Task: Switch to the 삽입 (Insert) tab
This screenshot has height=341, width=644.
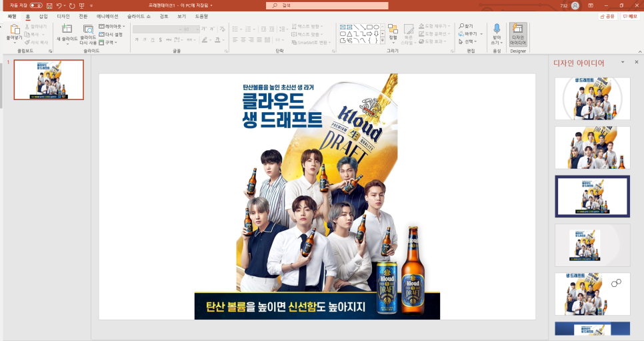Action: [x=43, y=17]
